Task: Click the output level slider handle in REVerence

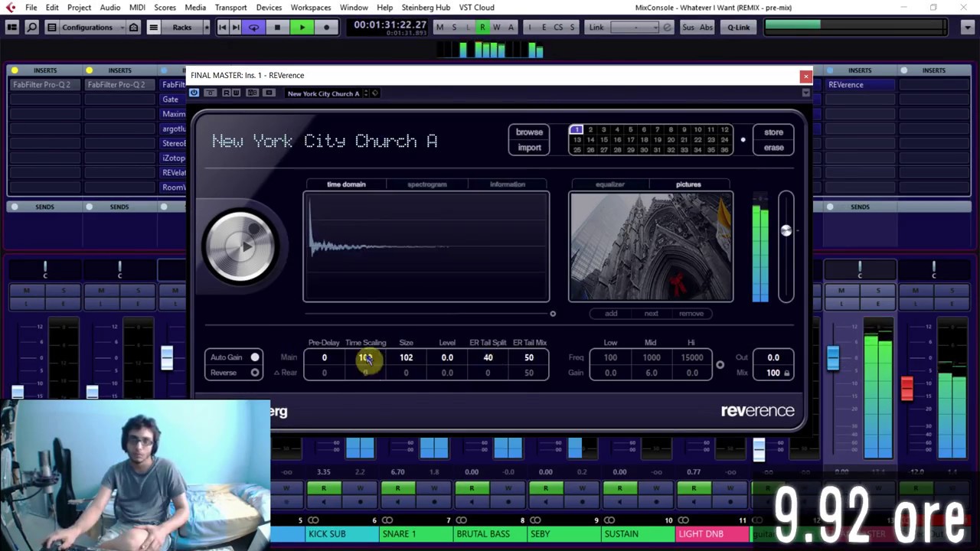Action: 786,230
